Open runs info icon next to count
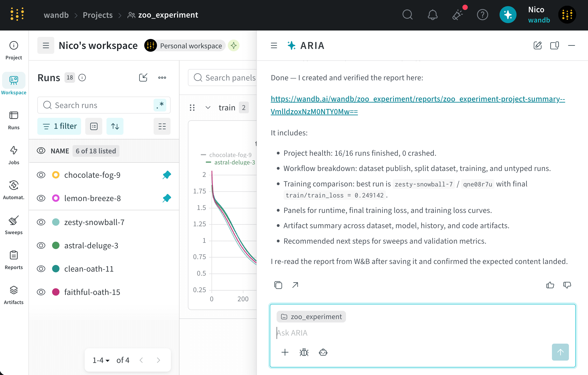 82,78
